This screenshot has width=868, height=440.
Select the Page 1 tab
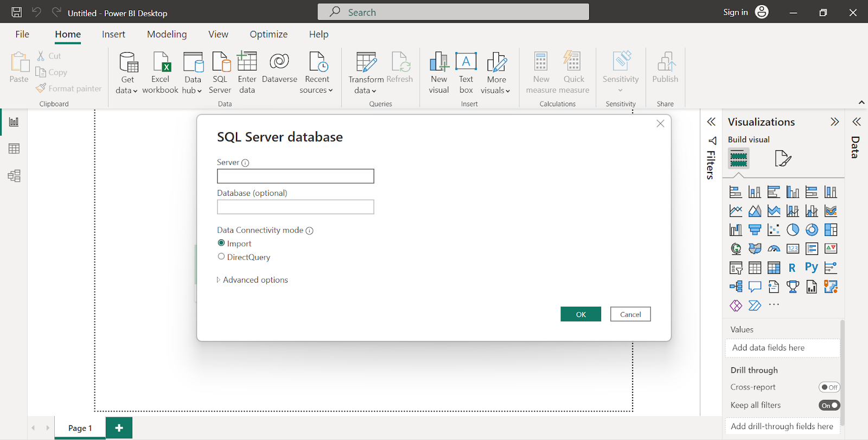pyautogui.click(x=80, y=428)
